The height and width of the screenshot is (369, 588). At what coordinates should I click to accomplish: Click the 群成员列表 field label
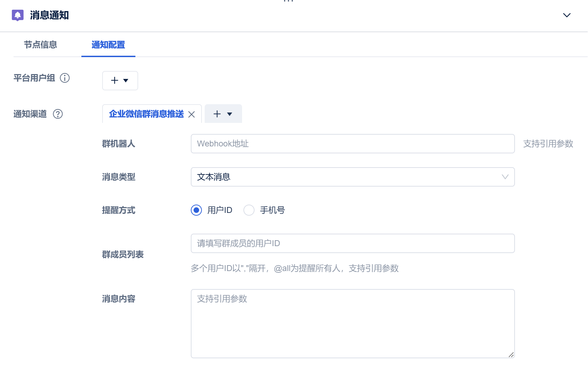pyautogui.click(x=123, y=254)
